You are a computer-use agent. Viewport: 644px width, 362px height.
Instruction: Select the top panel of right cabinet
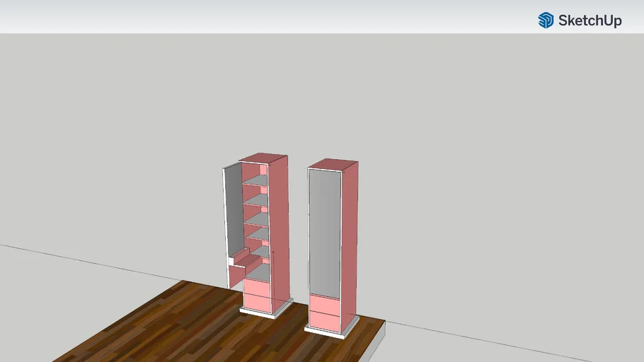(x=333, y=165)
